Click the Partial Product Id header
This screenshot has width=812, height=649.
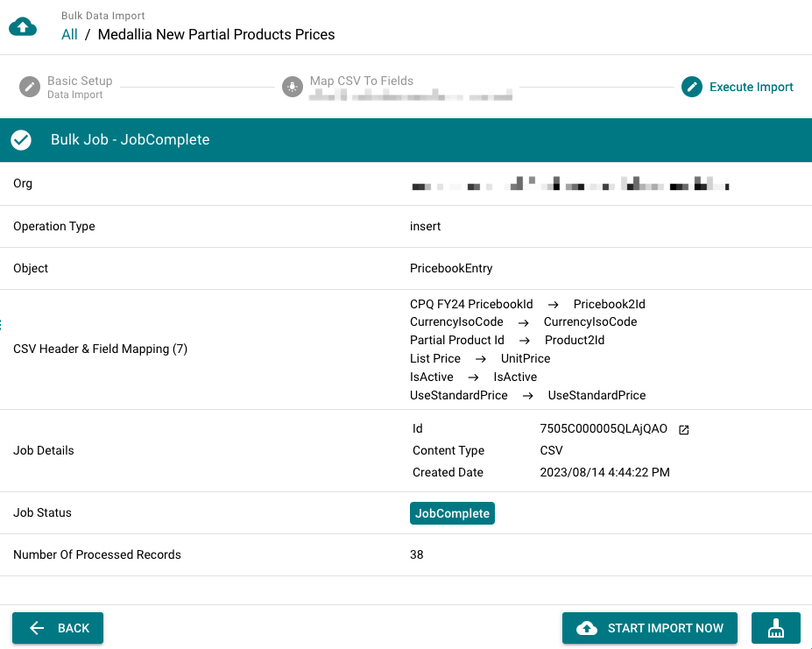[456, 340]
